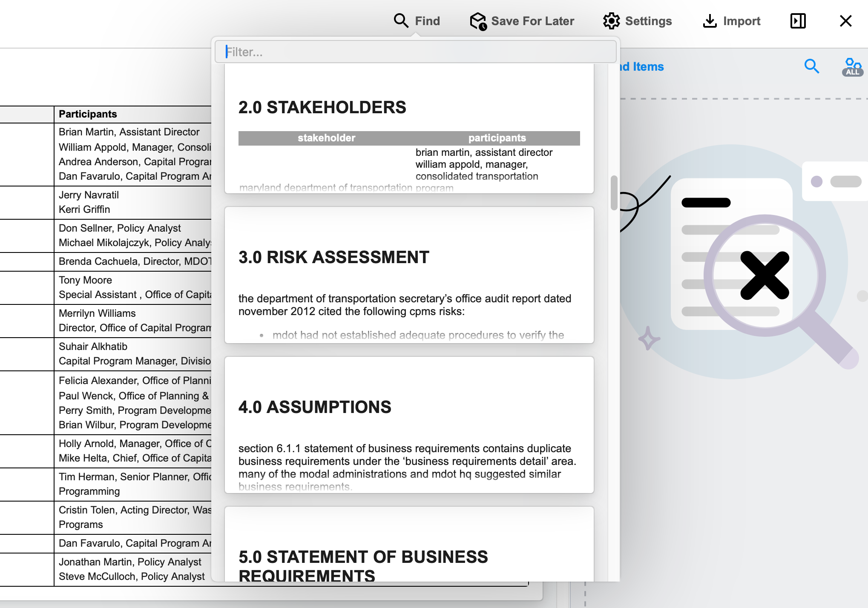
Task: Toggle the side panel collapse icon
Action: 798,21
